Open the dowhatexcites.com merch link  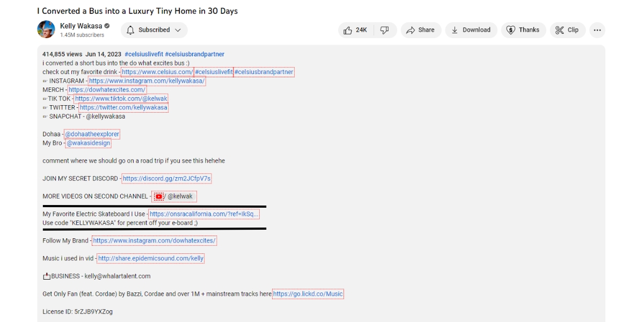tap(107, 90)
